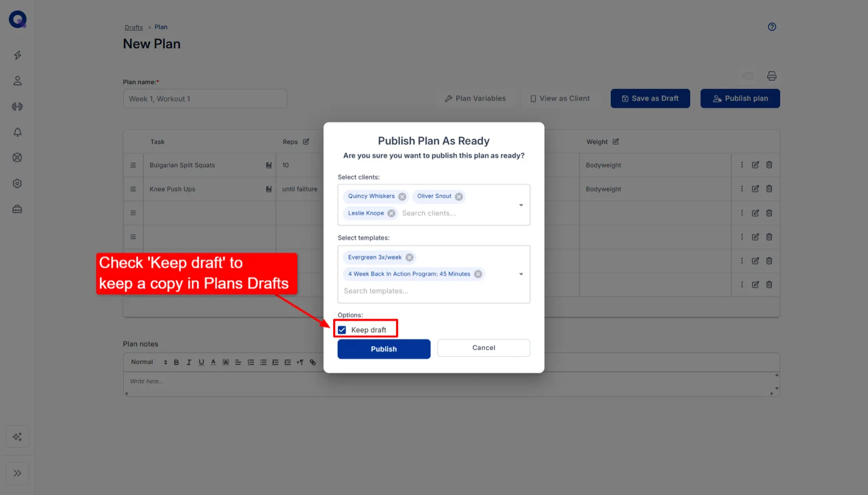
Task: Open the dumbbell workouts sidebar icon
Action: (x=17, y=107)
